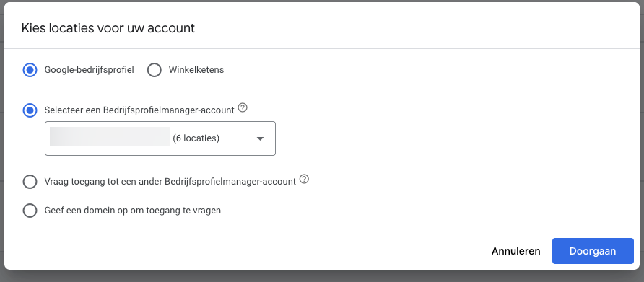Image resolution: width=644 pixels, height=282 pixels.
Task: Open the combo box showing 6 locaties
Action: [160, 138]
